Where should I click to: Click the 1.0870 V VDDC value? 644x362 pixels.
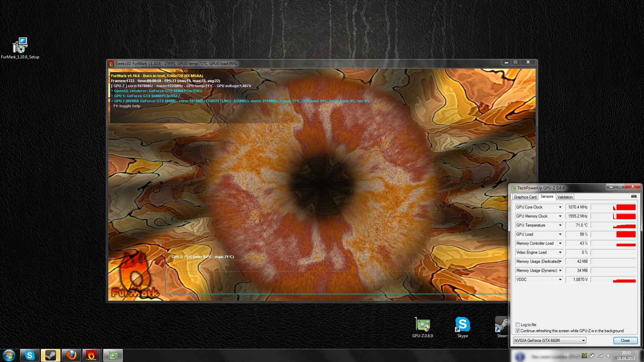pos(578,280)
